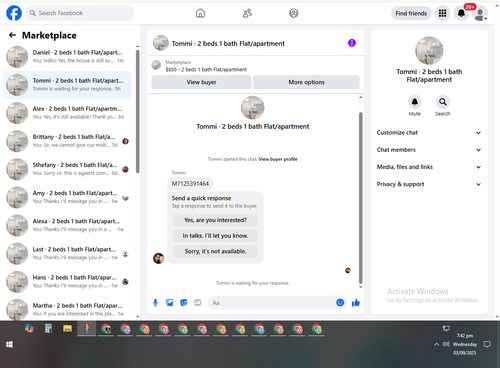Open Daniel's 2 beds 1 bath chat
The image size is (500, 368).
67,57
